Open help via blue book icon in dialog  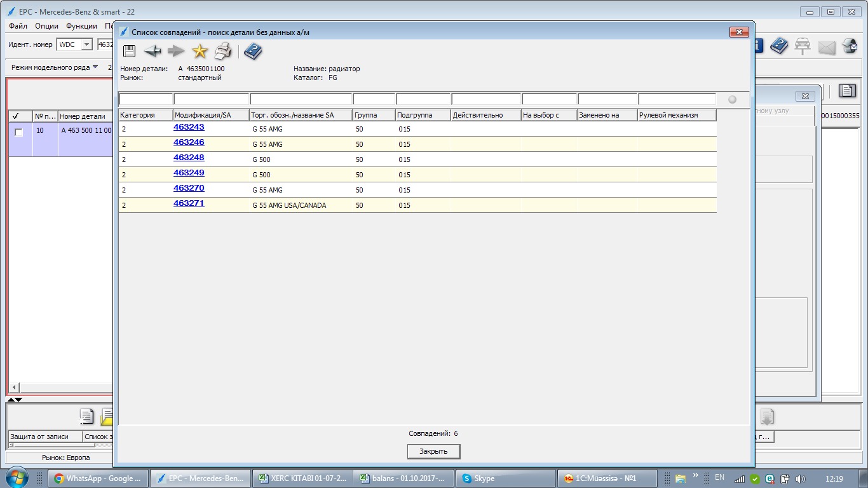253,51
